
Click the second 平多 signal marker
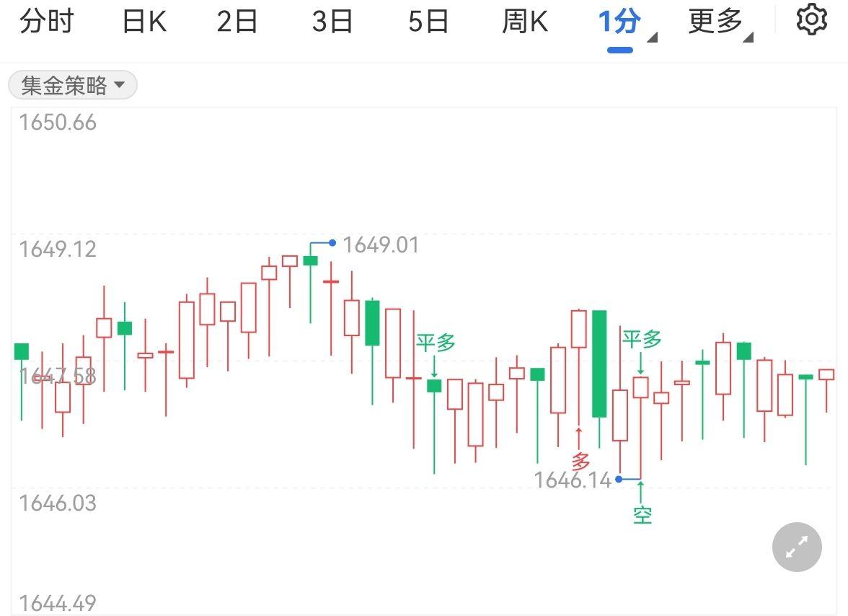tap(642, 338)
